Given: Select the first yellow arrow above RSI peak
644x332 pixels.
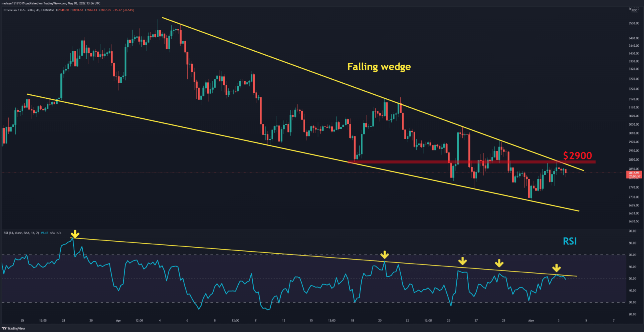Looking at the screenshot, I should 75,234.
